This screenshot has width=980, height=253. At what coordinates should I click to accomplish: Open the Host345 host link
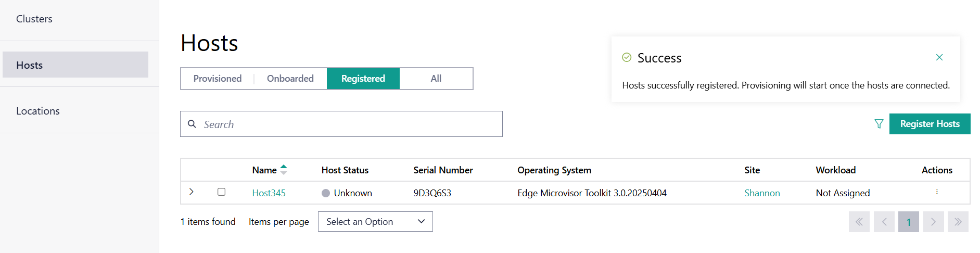269,193
